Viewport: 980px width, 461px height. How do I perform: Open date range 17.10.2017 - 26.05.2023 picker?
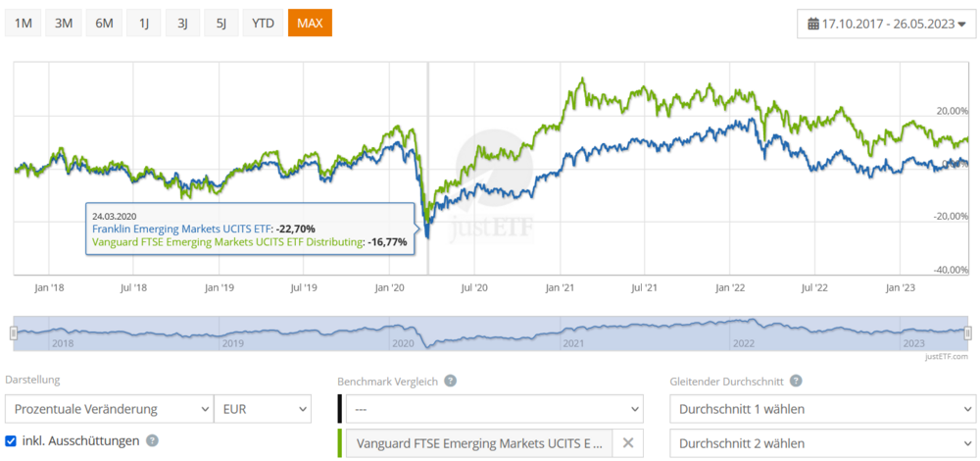(x=886, y=25)
